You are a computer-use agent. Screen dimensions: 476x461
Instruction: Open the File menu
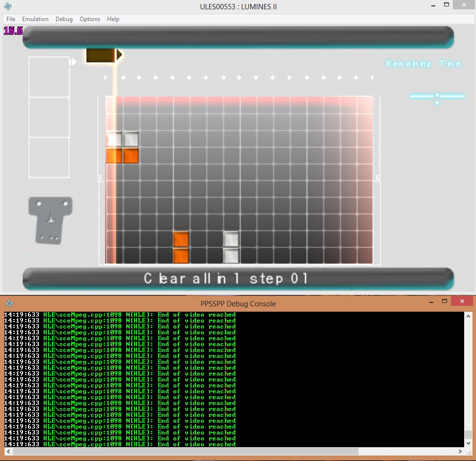(x=11, y=19)
